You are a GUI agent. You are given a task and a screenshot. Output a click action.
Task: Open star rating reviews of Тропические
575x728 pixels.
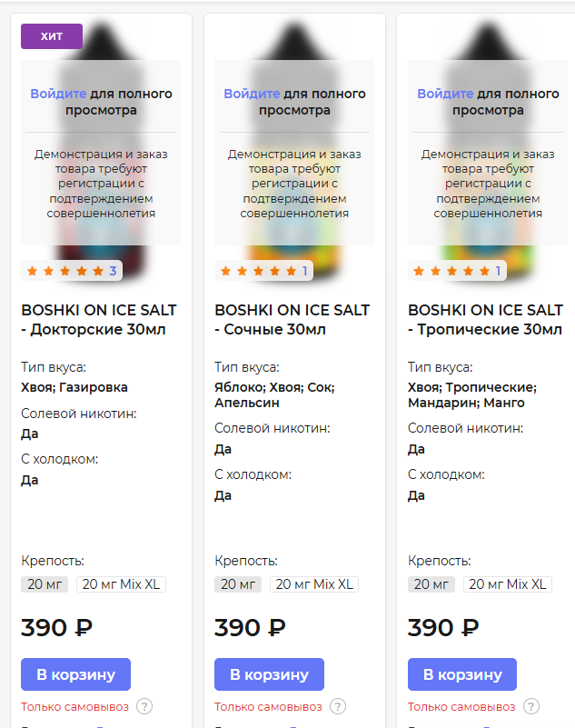[457, 271]
